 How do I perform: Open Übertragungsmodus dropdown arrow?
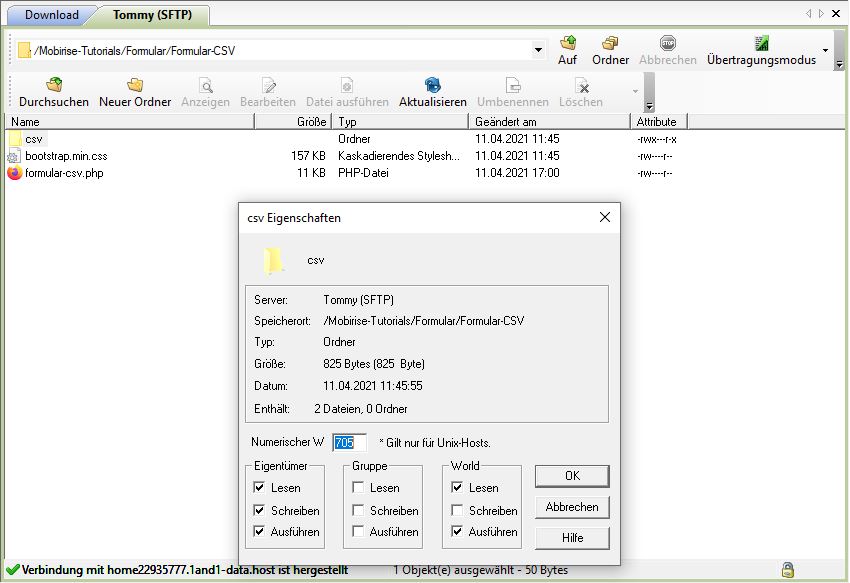826,50
